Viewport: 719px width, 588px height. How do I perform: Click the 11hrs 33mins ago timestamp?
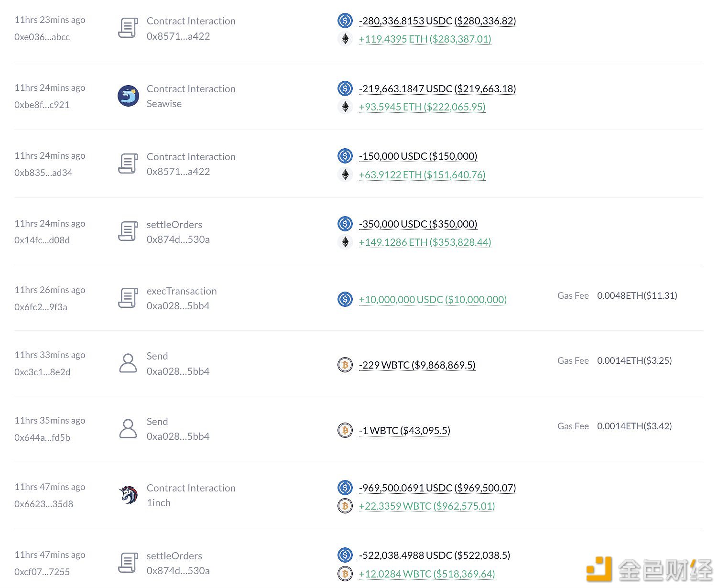click(x=50, y=355)
